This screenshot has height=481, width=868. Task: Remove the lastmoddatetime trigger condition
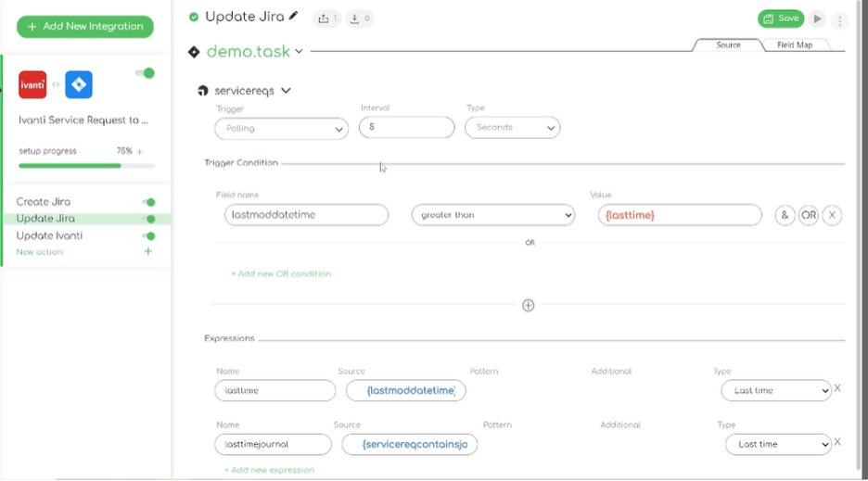[x=832, y=215]
